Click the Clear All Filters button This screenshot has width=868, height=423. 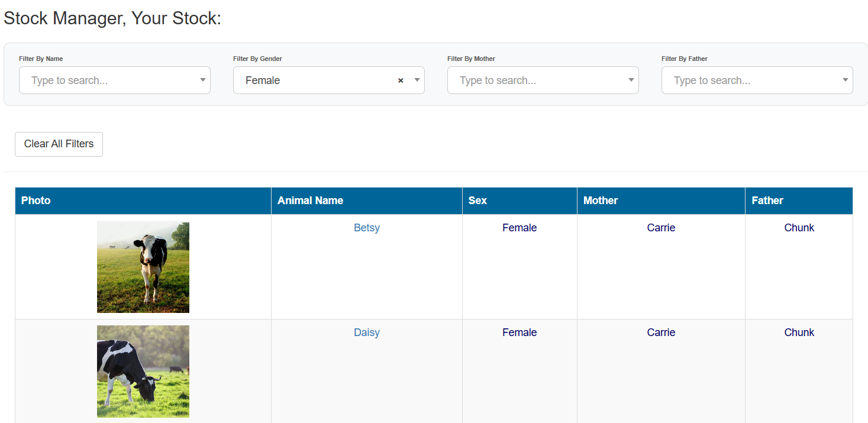(x=59, y=144)
